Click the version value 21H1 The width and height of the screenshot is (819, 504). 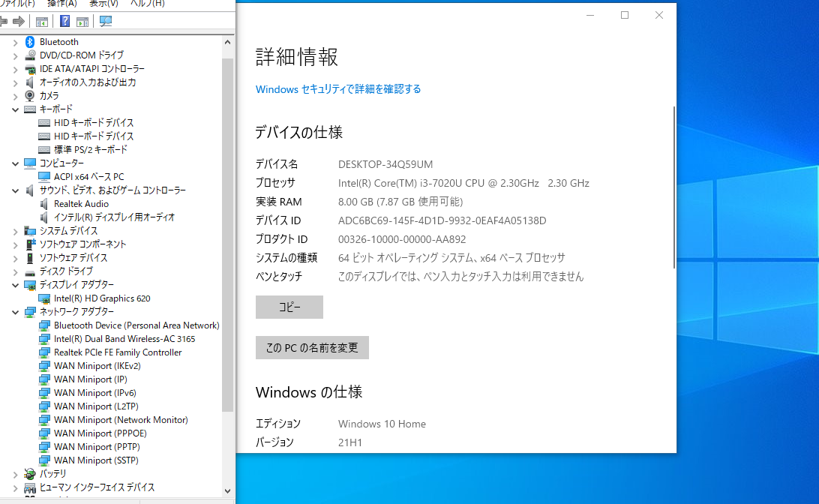coord(350,443)
